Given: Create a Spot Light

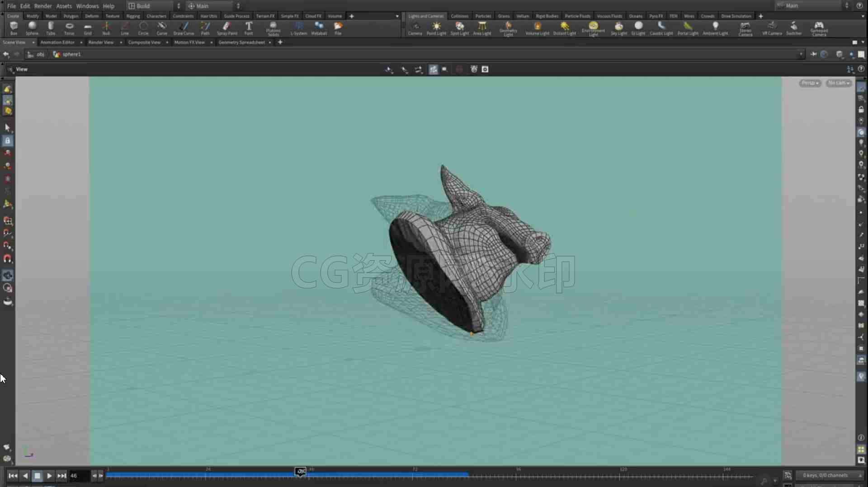Looking at the screenshot, I should pyautogui.click(x=460, y=28).
